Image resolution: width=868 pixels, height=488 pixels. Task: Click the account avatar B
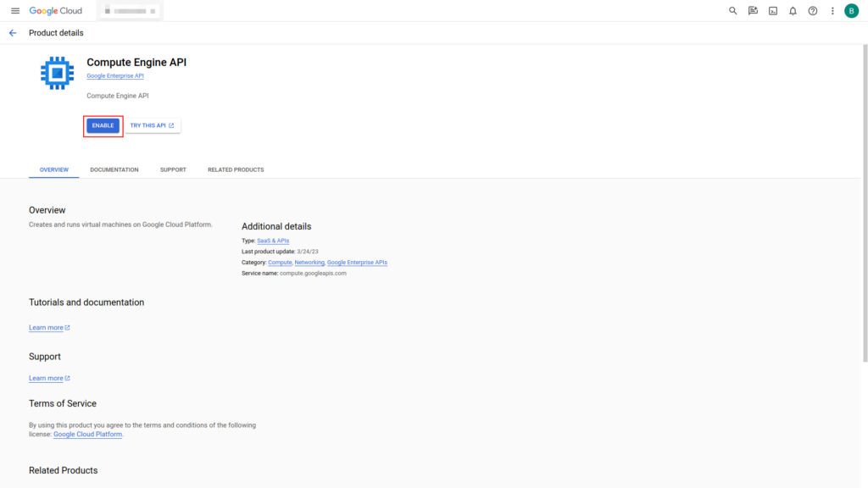point(851,11)
